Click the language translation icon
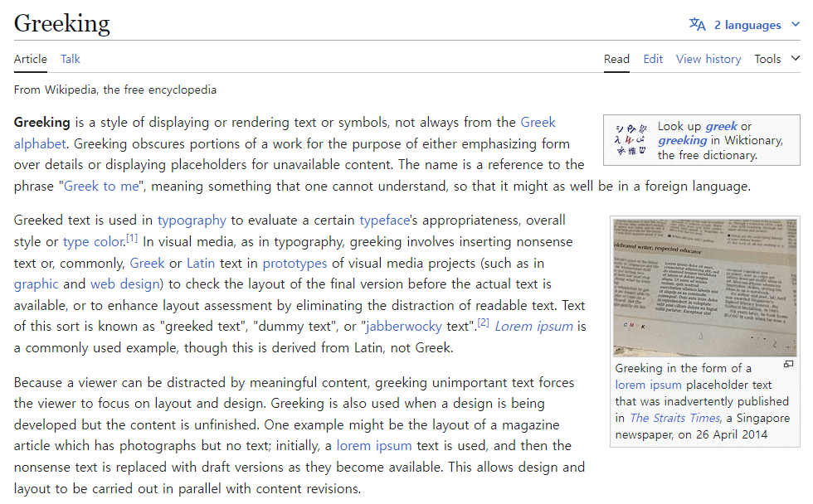 [x=698, y=24]
